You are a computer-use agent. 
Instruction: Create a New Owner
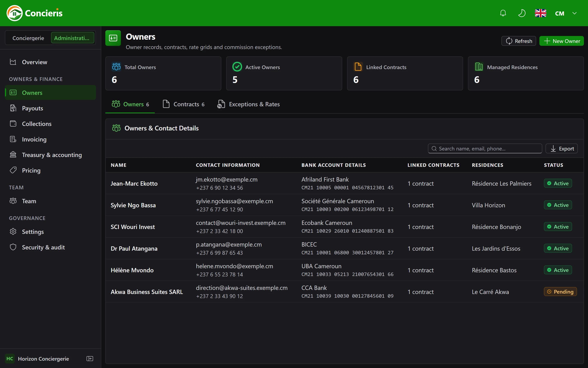pos(561,41)
